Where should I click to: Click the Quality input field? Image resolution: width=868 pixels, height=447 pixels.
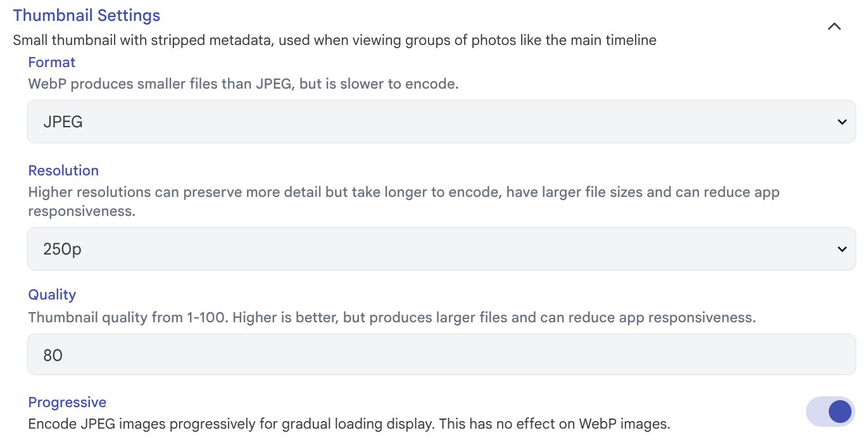(441, 355)
